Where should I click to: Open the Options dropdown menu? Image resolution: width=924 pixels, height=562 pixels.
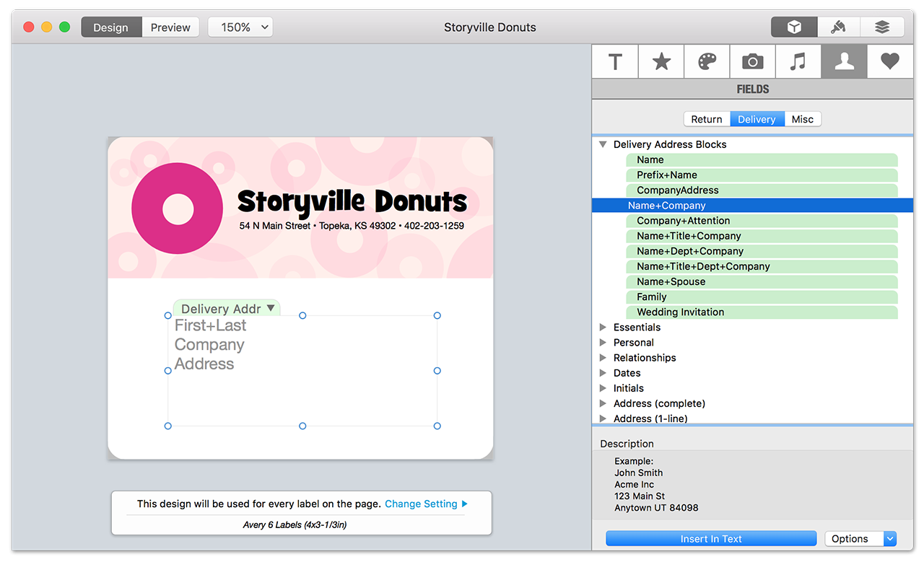pyautogui.click(x=860, y=539)
